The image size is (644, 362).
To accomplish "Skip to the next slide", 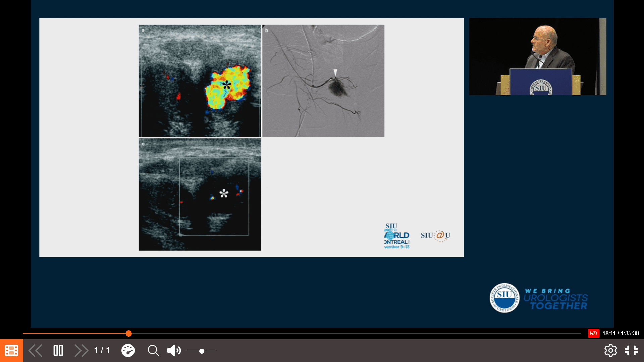I will (x=81, y=351).
